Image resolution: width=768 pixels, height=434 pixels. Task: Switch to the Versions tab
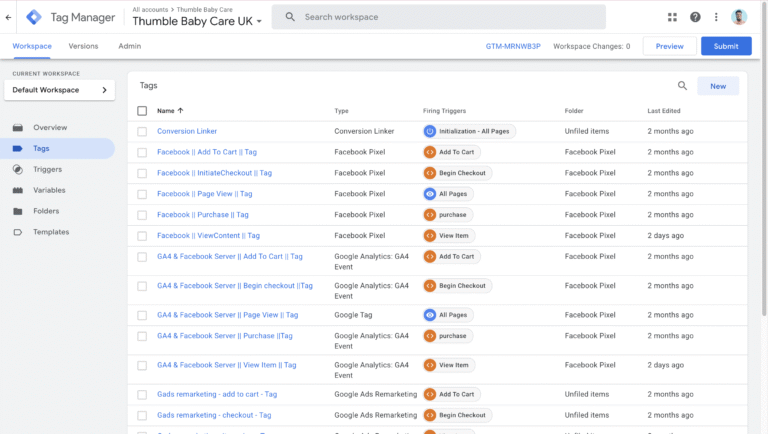(x=83, y=46)
